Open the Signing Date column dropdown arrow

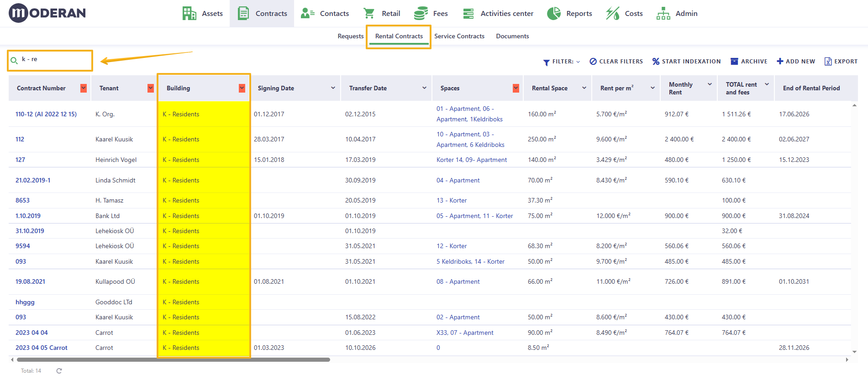point(333,88)
